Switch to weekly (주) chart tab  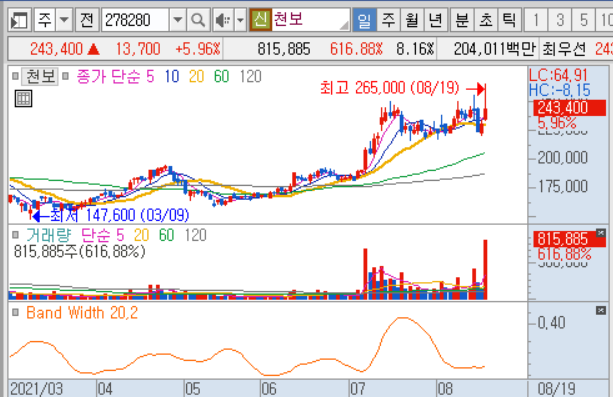tap(388, 20)
